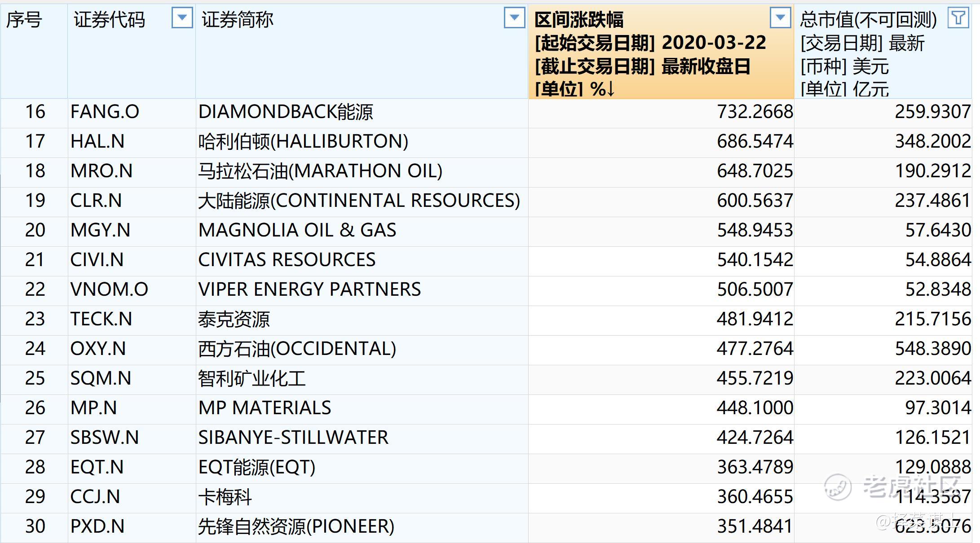Click MAGNOLIA OIL & GAS name cell
The image size is (980, 543).
point(297,230)
